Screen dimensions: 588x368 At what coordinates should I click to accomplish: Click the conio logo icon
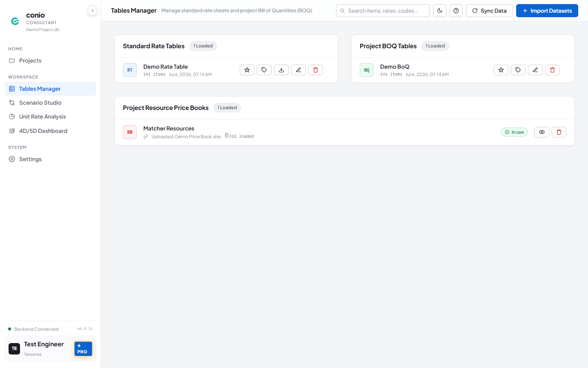click(15, 21)
